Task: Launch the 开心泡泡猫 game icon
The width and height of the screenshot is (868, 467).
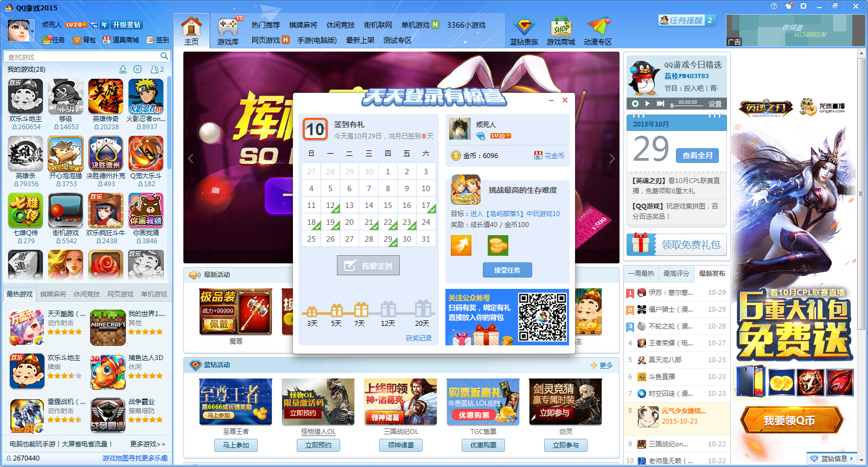Action: tap(66, 153)
